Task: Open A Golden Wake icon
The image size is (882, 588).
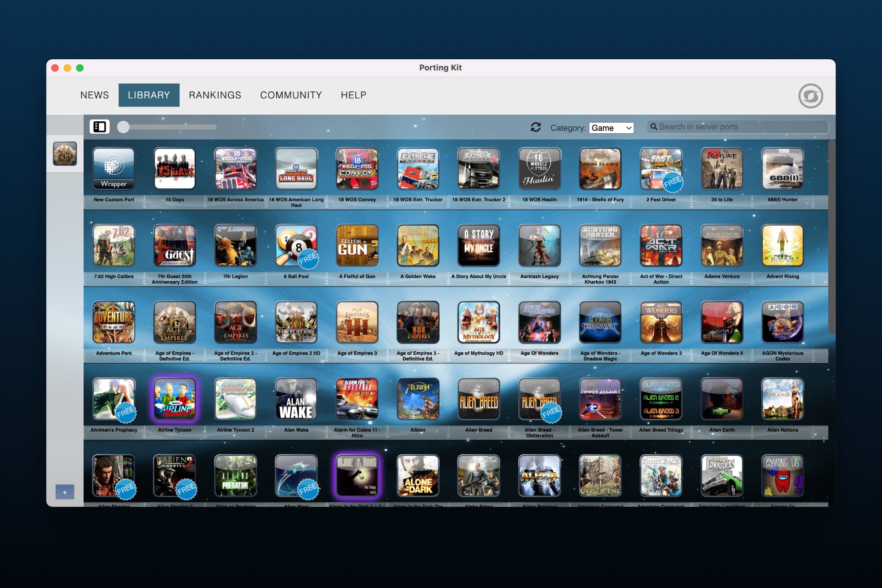Action: [418, 245]
